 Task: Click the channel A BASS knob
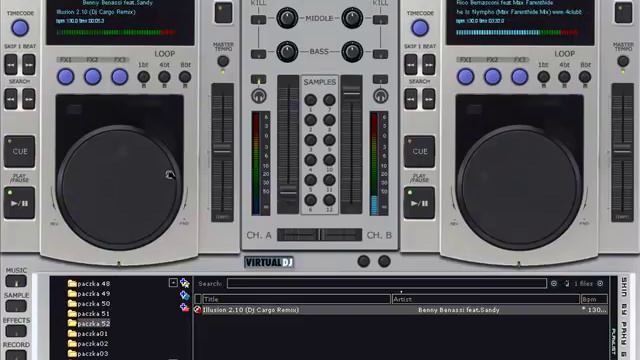point(287,52)
